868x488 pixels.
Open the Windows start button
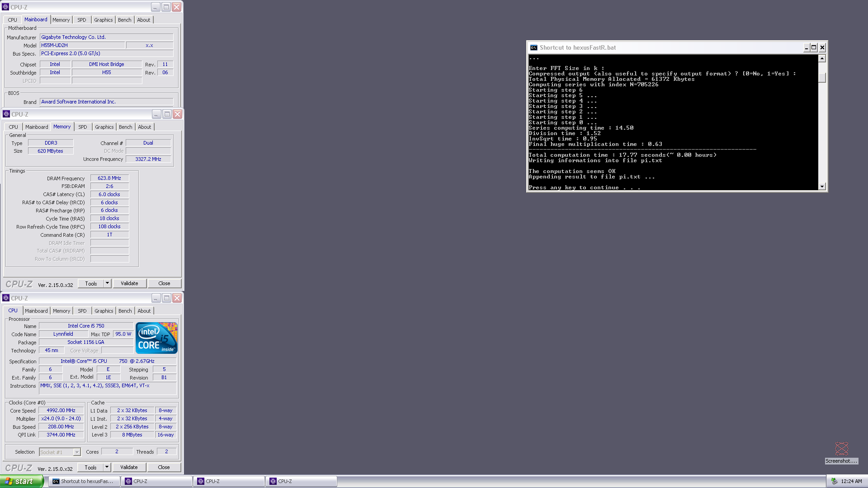click(22, 481)
